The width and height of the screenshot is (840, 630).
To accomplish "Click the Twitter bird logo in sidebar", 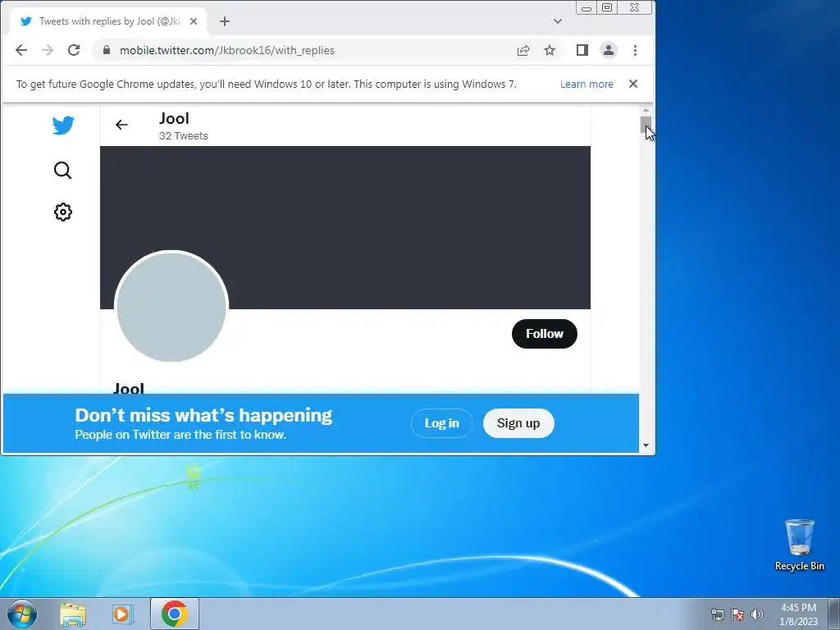I will 63,126.
